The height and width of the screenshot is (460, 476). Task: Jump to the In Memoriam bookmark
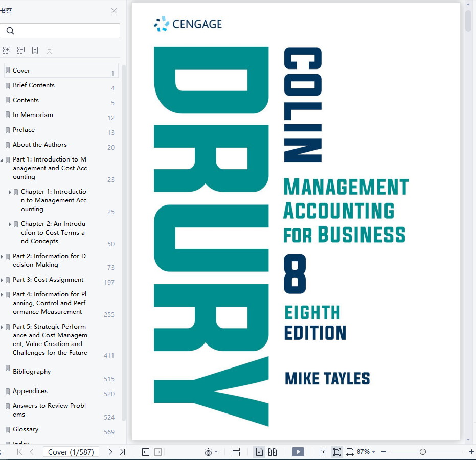(33, 115)
